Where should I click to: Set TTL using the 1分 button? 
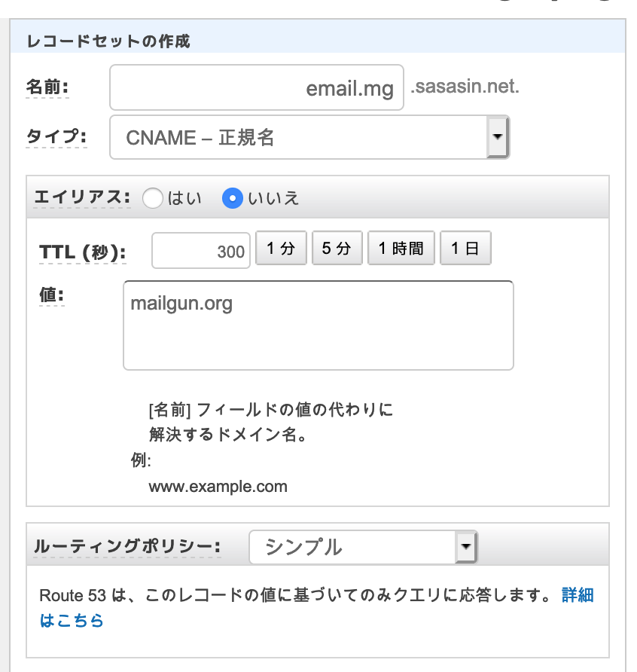click(x=281, y=248)
